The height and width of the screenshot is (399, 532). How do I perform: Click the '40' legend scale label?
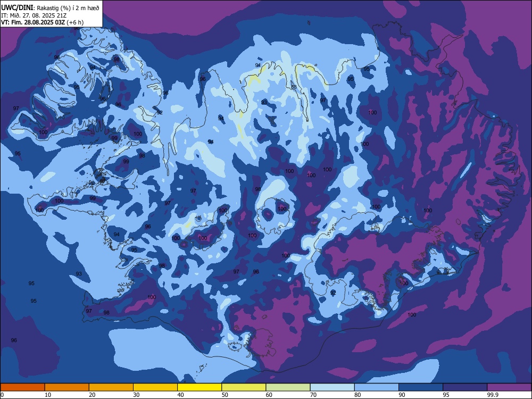click(x=180, y=395)
